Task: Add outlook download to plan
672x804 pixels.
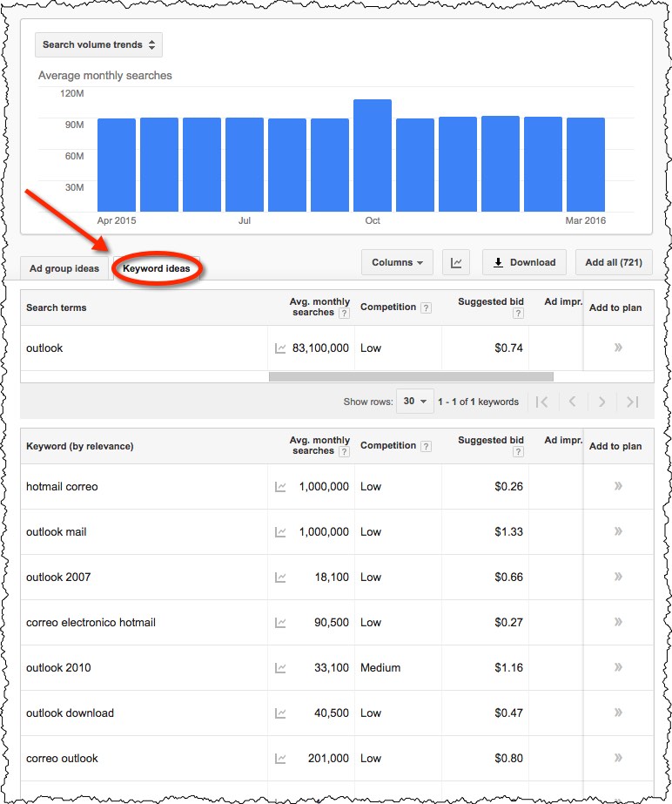Action: pyautogui.click(x=618, y=713)
